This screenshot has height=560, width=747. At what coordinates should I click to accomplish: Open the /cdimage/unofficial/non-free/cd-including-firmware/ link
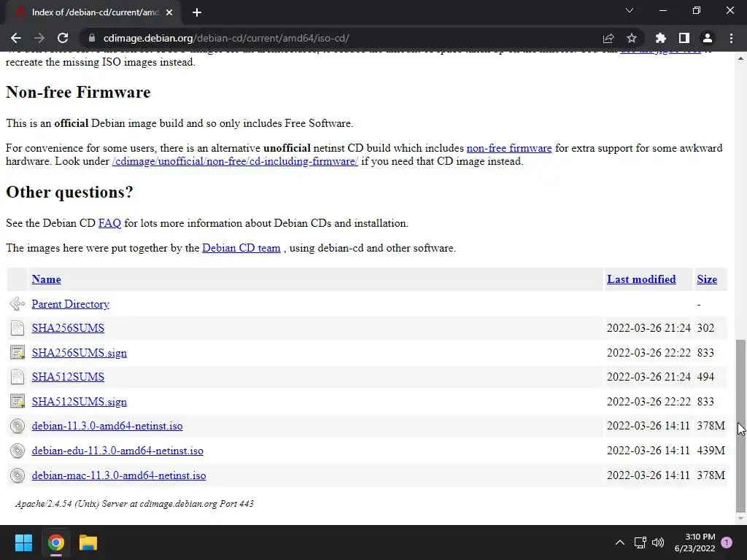pos(235,161)
